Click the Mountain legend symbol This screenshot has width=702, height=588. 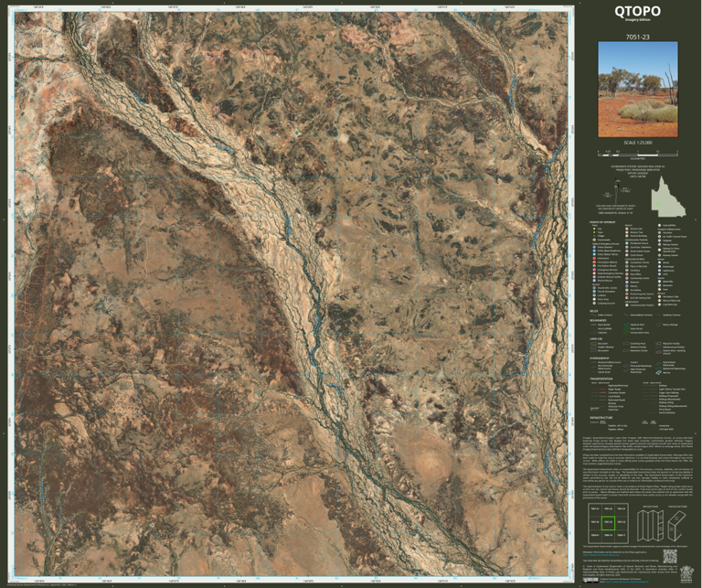(x=659, y=285)
